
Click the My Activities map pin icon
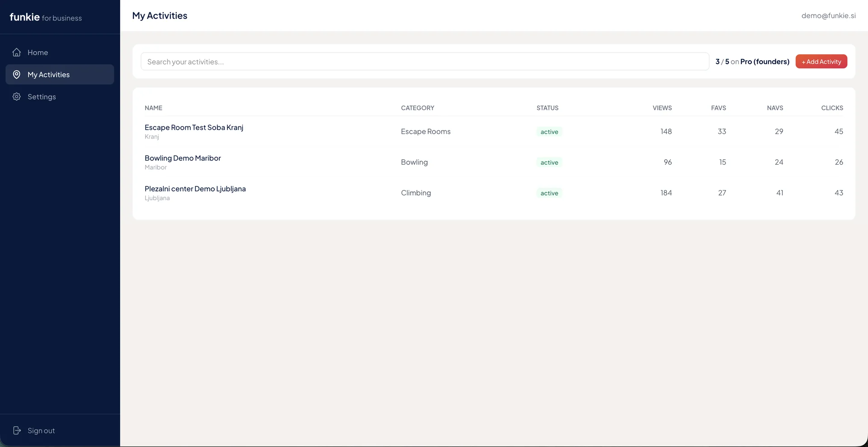click(17, 75)
